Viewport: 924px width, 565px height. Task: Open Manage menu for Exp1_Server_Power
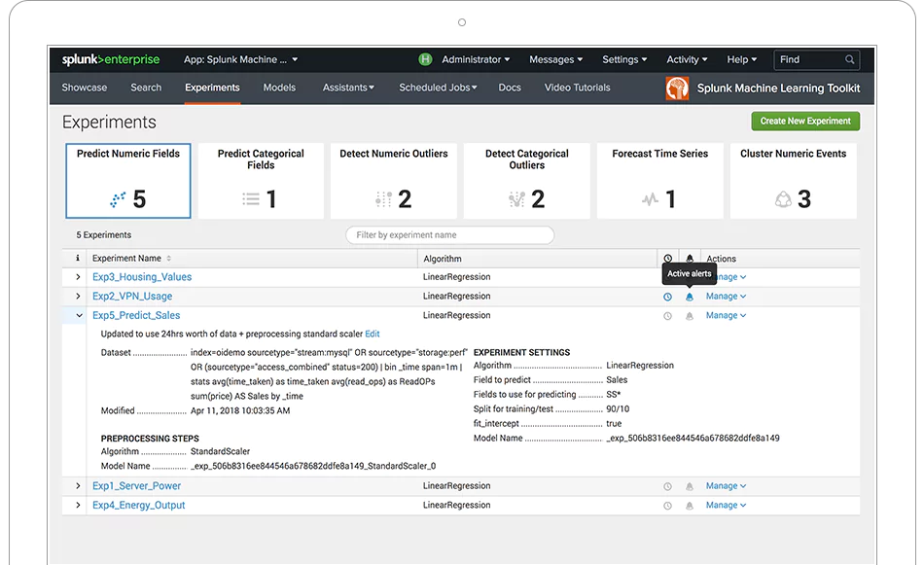point(726,486)
